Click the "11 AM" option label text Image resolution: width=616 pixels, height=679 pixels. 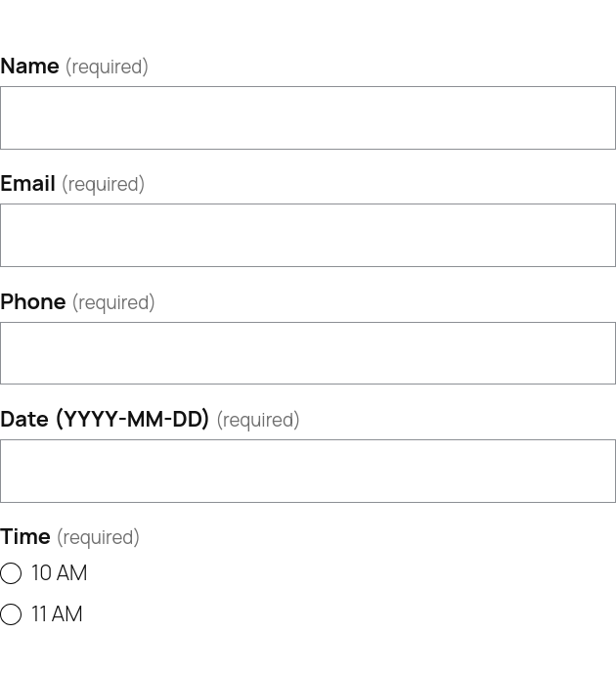tap(57, 614)
